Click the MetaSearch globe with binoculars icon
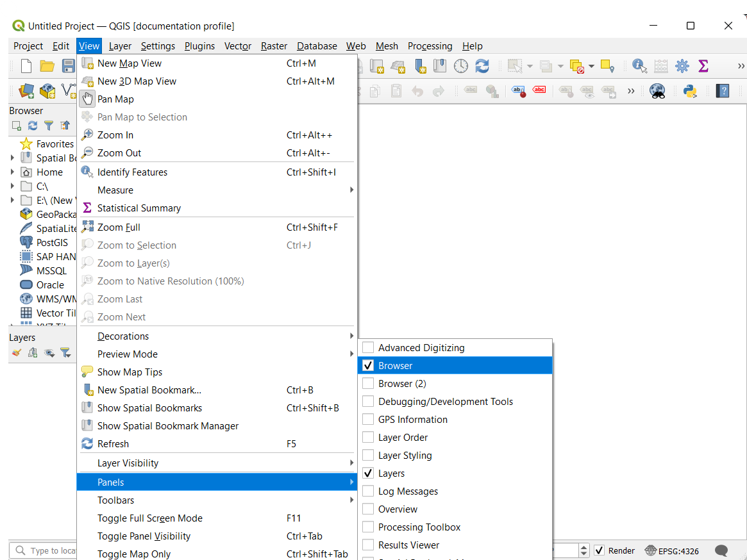This screenshot has width=747, height=560. [657, 90]
